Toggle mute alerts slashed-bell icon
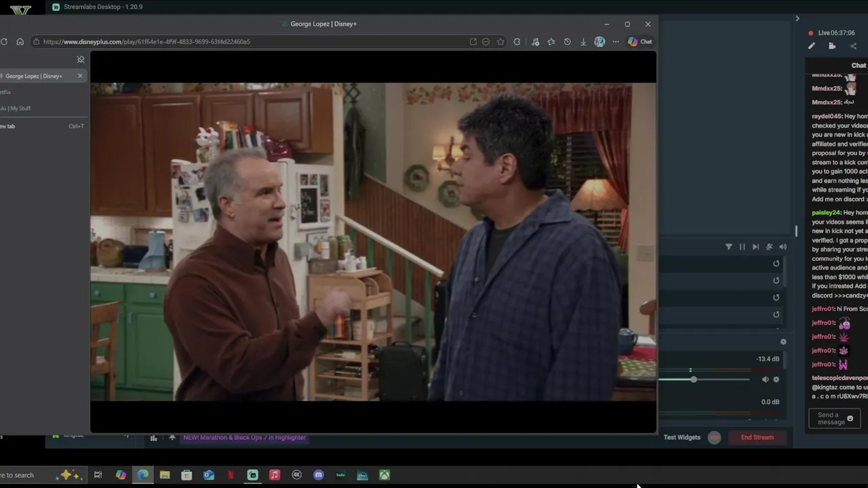Viewport: 868px width, 488px height. click(x=769, y=247)
